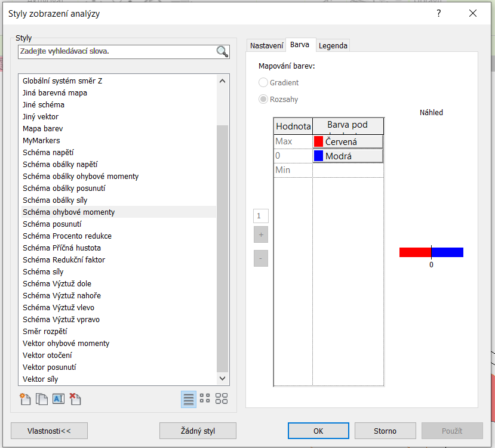
Task: Open the help question mark
Action: (439, 14)
